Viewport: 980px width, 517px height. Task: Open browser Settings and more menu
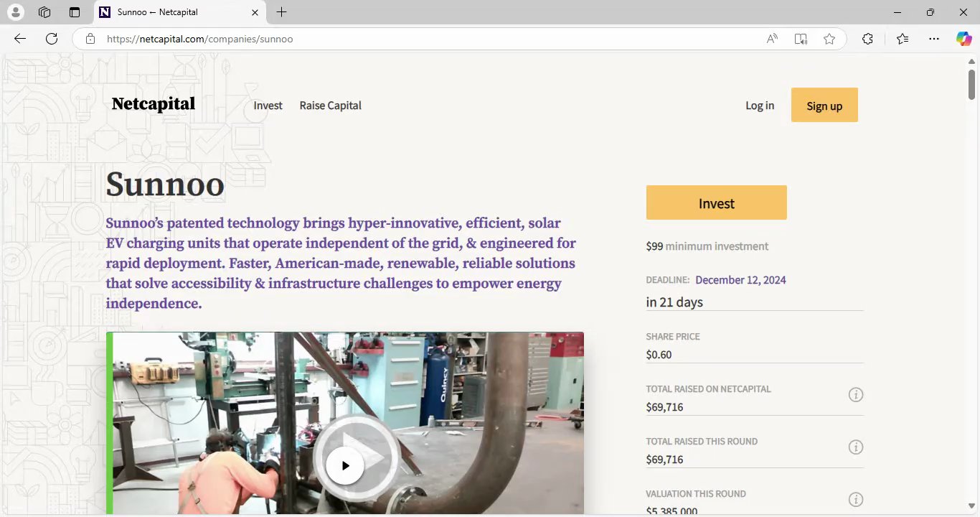(x=933, y=39)
